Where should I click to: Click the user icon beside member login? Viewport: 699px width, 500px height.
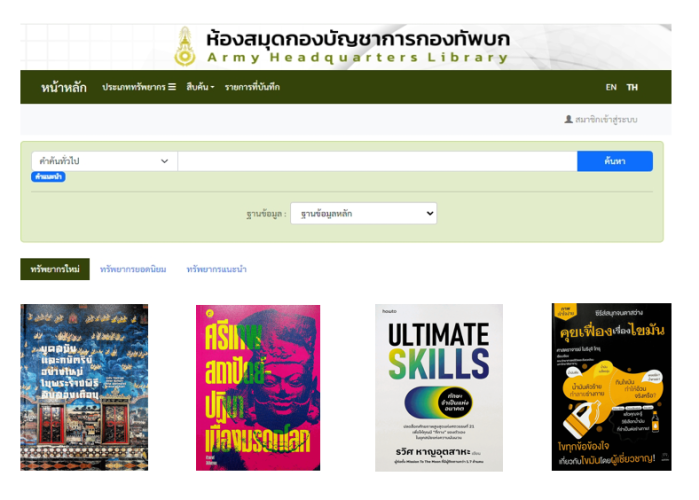tap(568, 119)
